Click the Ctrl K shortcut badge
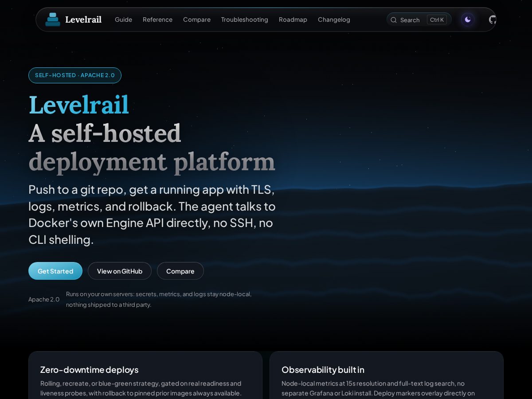This screenshot has height=399, width=532. coord(437,20)
